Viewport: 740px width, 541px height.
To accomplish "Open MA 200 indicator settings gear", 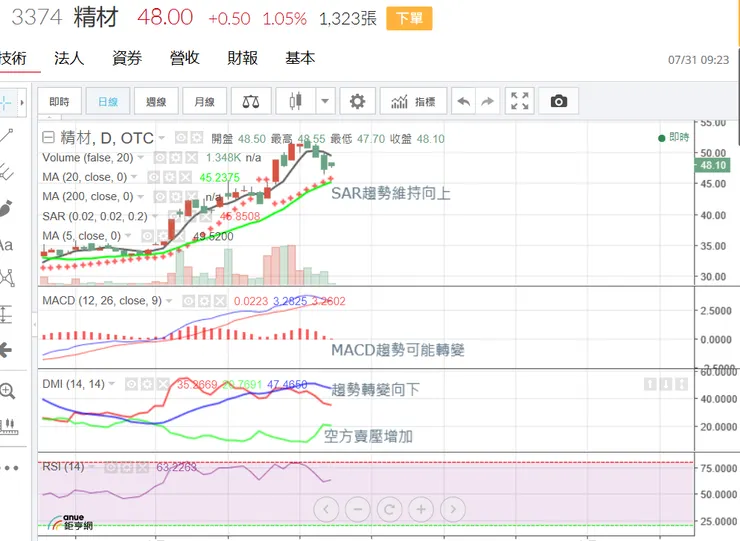I will [176, 196].
